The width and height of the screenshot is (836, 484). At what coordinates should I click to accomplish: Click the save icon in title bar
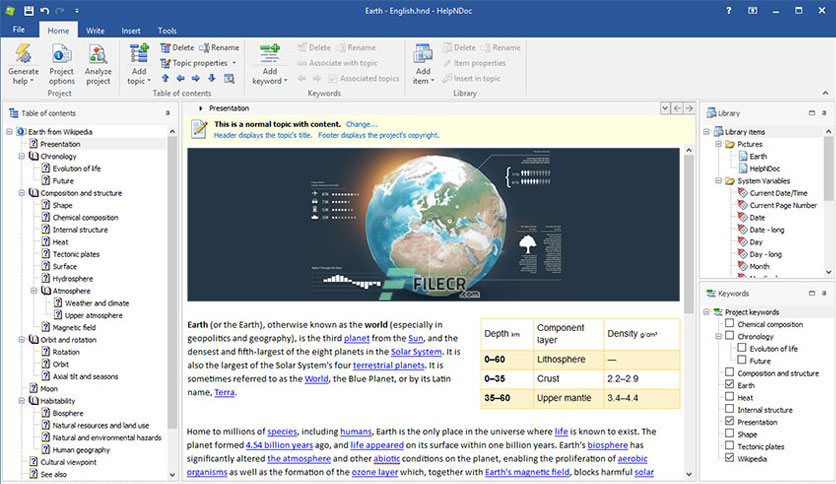(29, 11)
